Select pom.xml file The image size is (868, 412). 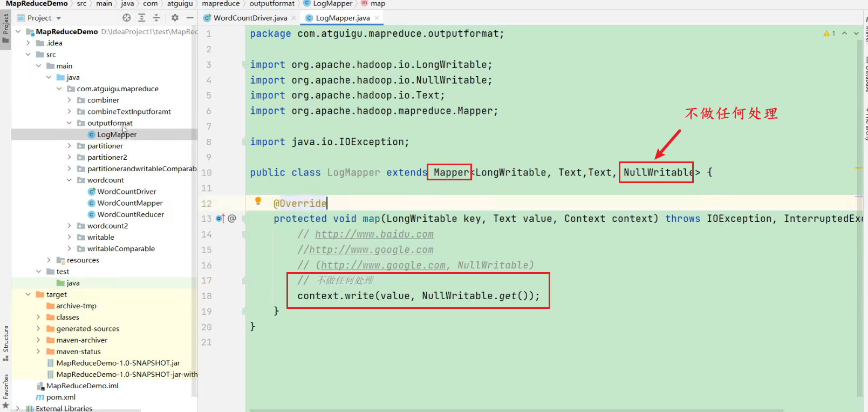tap(60, 397)
